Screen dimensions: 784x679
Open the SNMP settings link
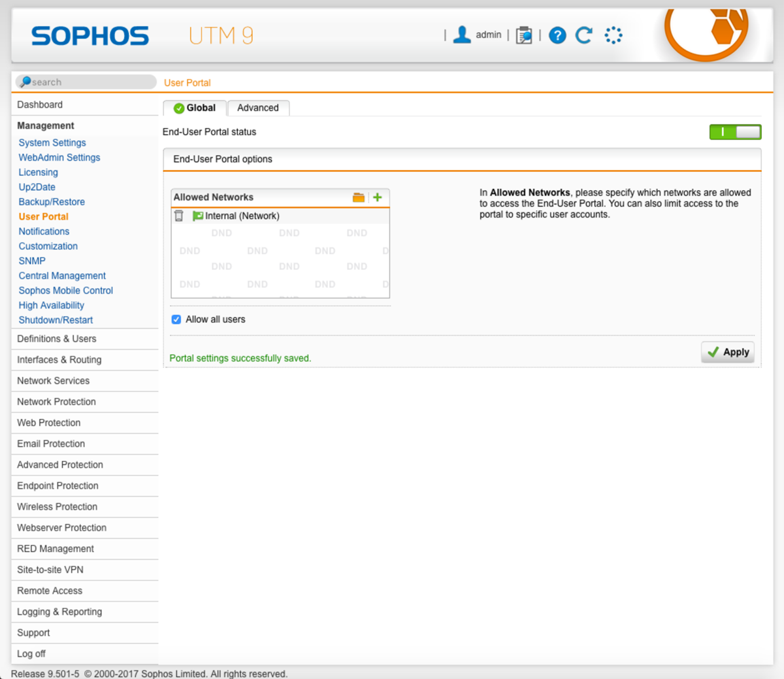(32, 261)
